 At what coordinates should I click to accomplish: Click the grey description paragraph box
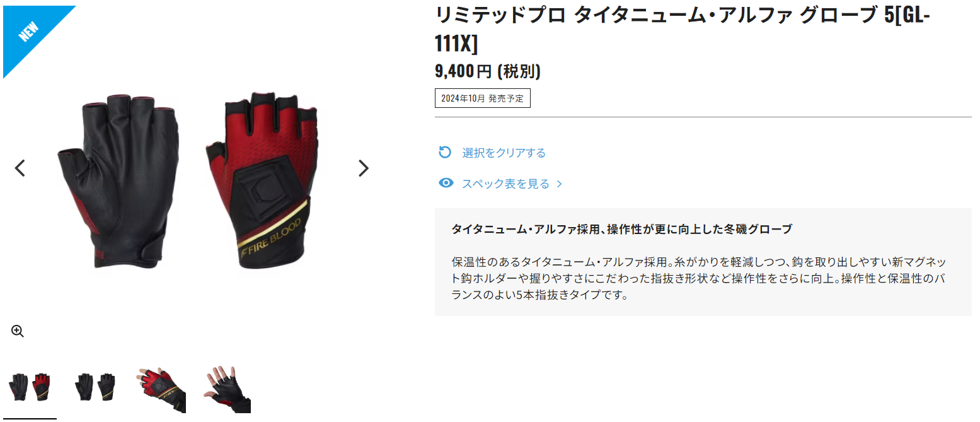(703, 262)
